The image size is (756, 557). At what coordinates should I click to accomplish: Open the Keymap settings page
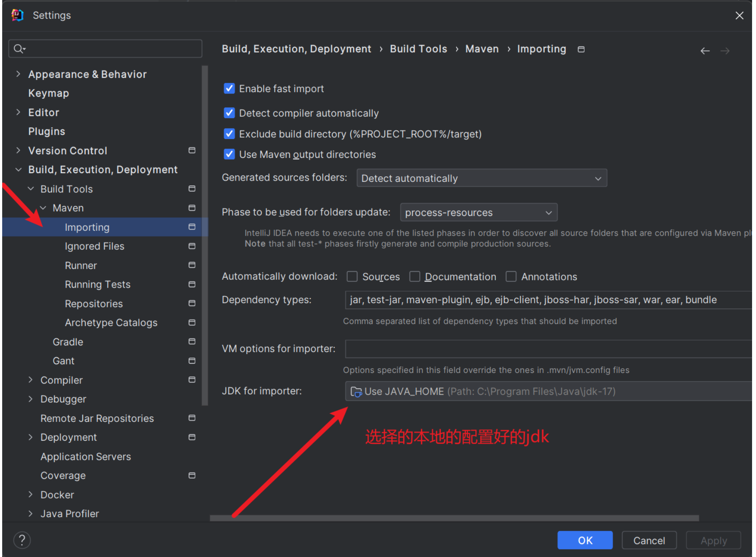click(x=49, y=93)
